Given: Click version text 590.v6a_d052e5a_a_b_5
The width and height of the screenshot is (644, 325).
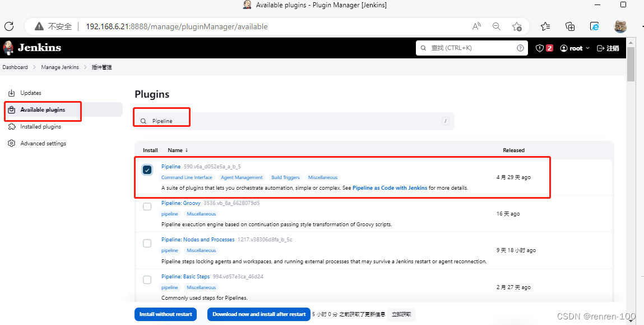Looking at the screenshot, I should point(212,167).
